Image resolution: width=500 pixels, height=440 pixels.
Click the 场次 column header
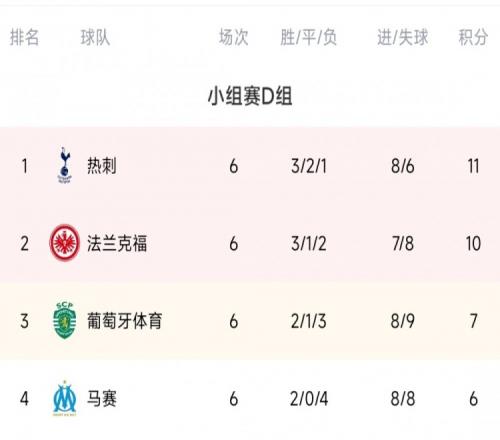(x=234, y=37)
